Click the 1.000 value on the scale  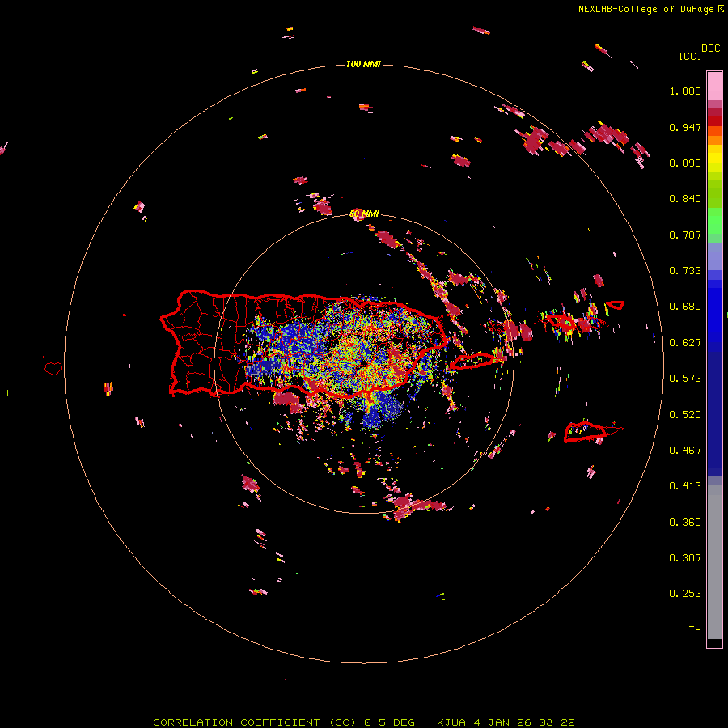[x=685, y=91]
